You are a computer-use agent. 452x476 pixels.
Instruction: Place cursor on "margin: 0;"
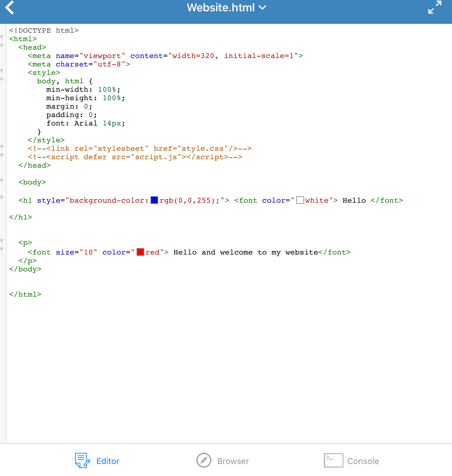click(x=69, y=106)
